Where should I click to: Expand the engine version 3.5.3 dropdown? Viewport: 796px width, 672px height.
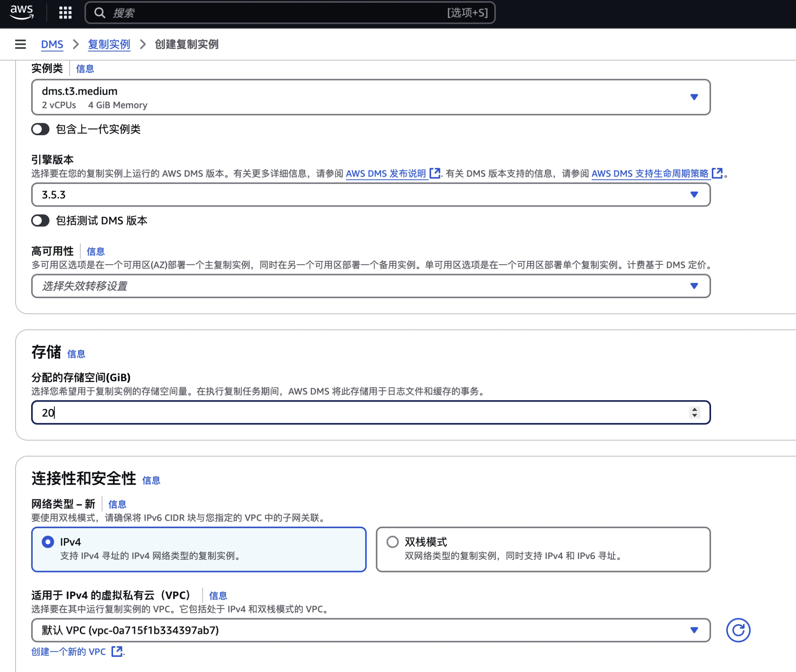pyautogui.click(x=370, y=195)
